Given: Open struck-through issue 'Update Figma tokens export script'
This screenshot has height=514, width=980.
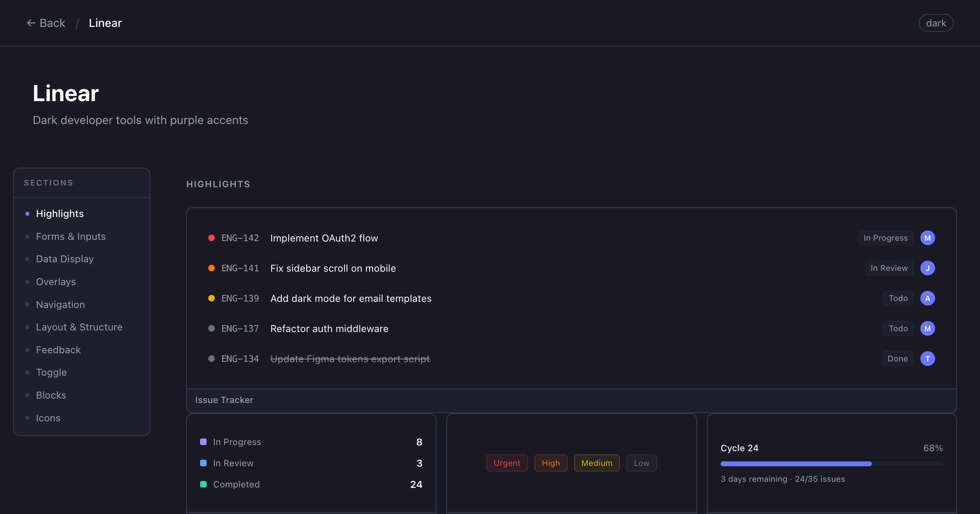Looking at the screenshot, I should (x=350, y=359).
